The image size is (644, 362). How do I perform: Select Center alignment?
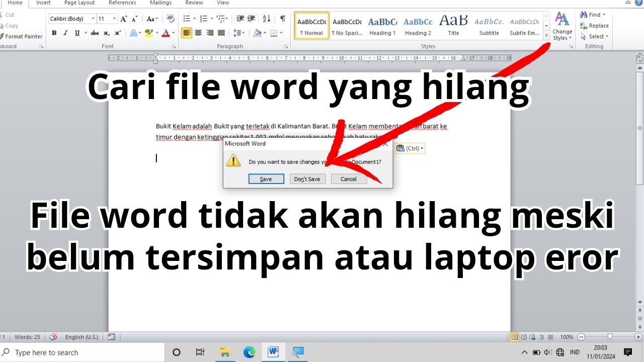tap(198, 33)
